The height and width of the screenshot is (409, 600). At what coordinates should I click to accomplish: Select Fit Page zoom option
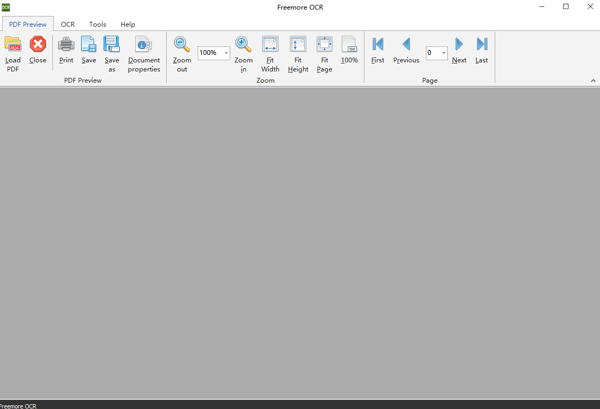pos(324,45)
